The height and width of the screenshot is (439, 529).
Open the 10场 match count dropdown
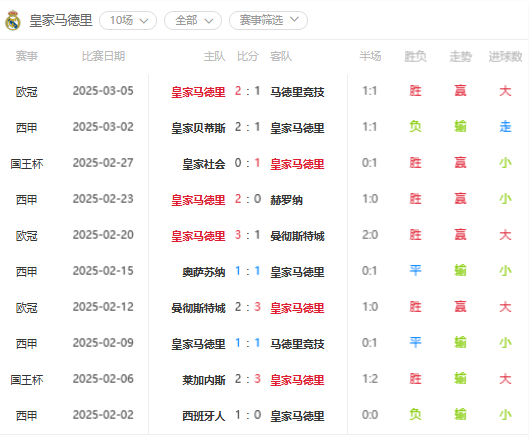128,21
